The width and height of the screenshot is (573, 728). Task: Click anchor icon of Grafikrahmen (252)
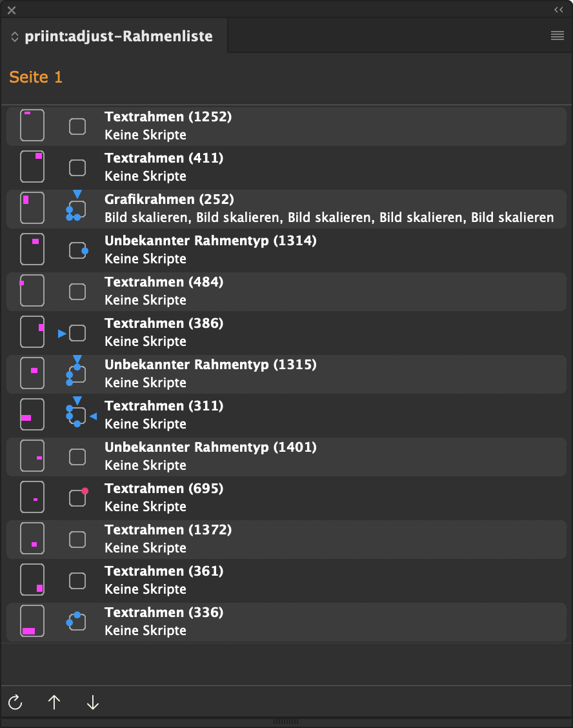pyautogui.click(x=77, y=206)
